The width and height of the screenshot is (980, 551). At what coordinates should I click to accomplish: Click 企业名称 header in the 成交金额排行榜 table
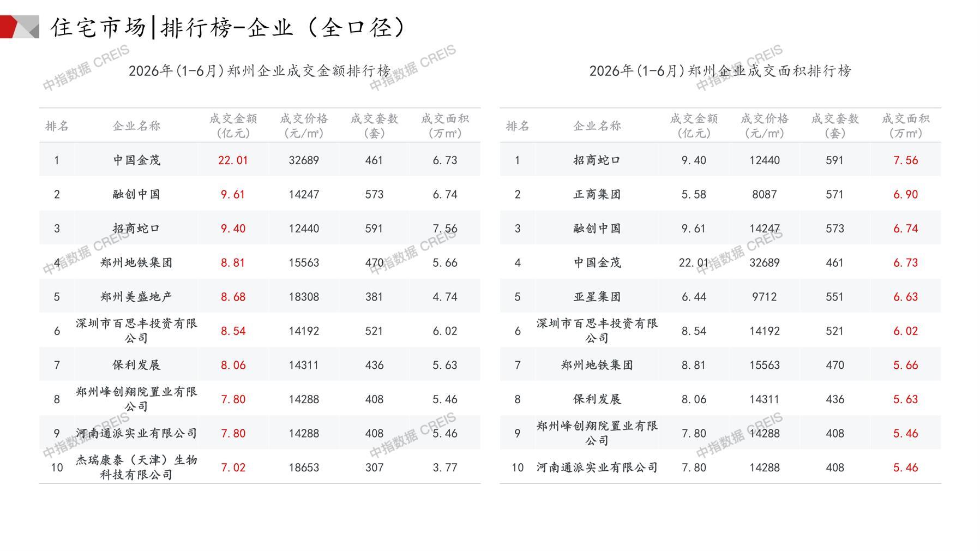tap(136, 126)
